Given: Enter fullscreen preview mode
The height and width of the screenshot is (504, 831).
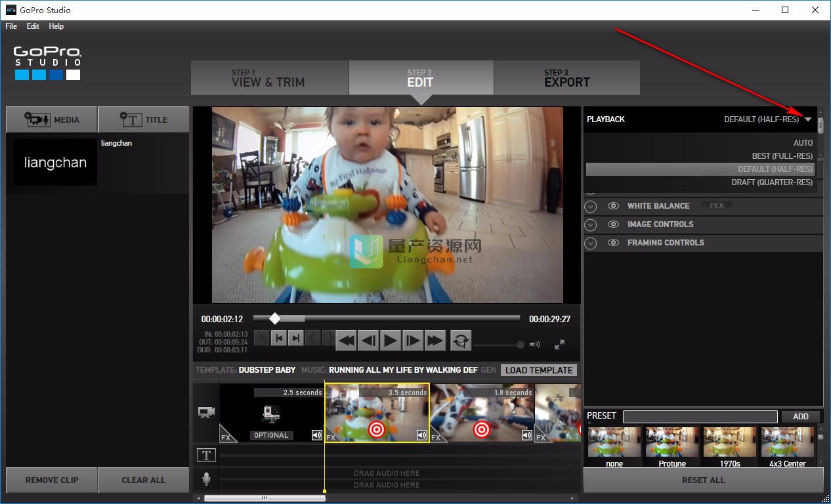Looking at the screenshot, I should point(560,345).
